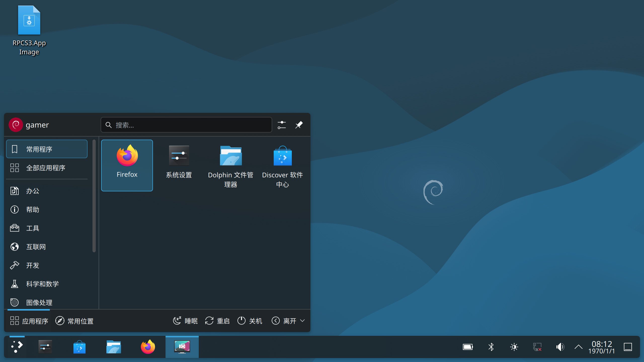Open the Bluetooth tray icon
This screenshot has width=644, height=362.
click(x=490, y=347)
